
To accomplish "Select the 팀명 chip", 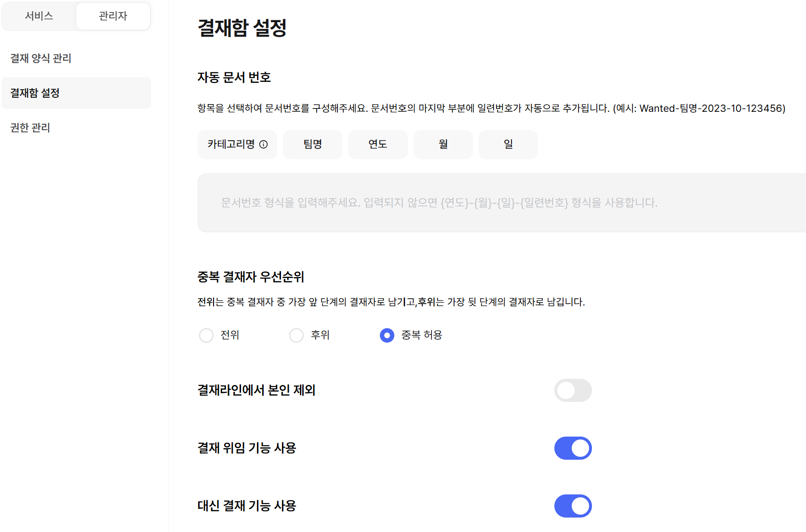I will click(312, 145).
